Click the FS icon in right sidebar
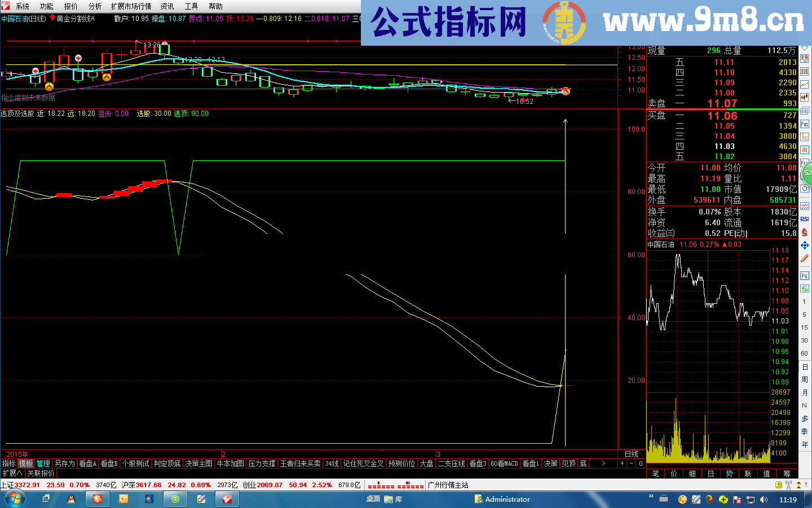This screenshot has height=508, width=812. click(805, 276)
